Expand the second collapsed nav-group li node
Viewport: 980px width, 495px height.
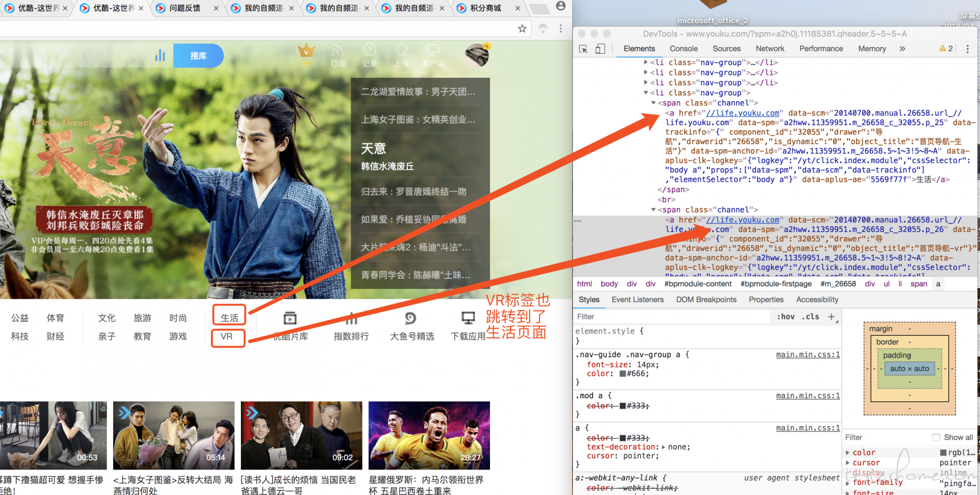coord(646,73)
